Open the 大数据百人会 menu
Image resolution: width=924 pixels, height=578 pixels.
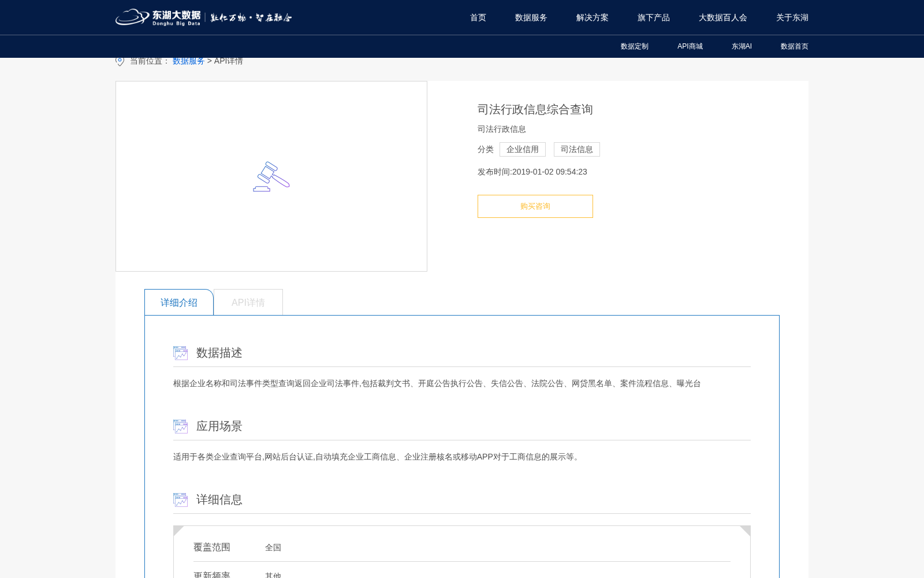point(723,17)
